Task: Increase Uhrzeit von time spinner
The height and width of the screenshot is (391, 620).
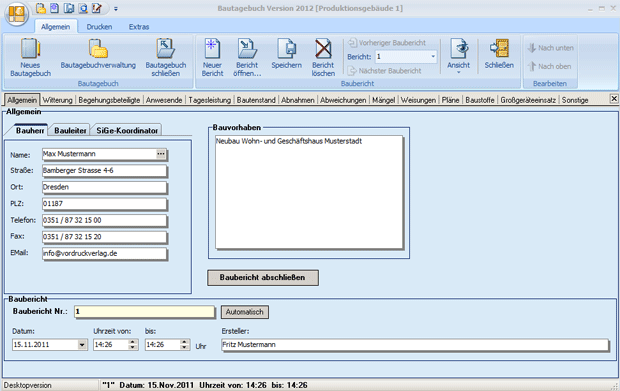Action: click(133, 342)
